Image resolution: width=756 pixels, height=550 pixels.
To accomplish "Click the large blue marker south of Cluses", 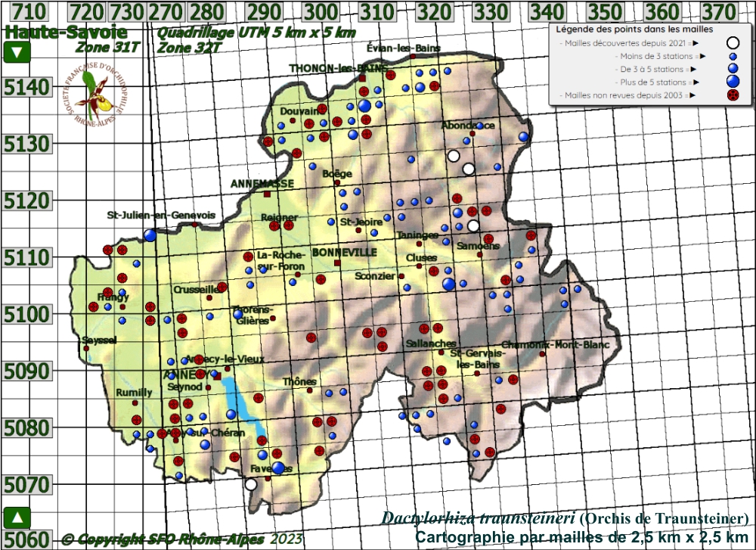I will point(449,284).
